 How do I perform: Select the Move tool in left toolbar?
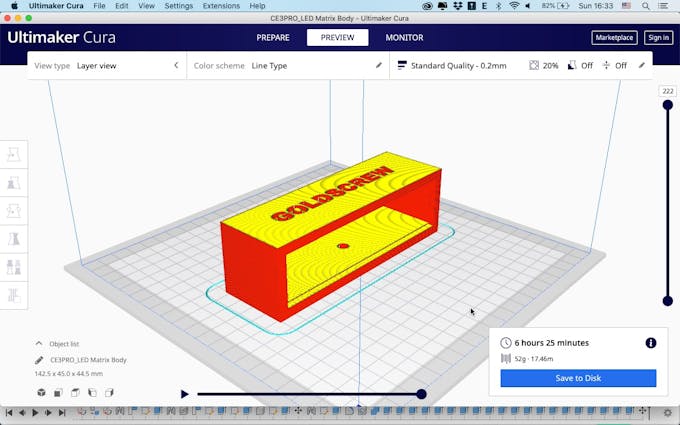pyautogui.click(x=14, y=154)
